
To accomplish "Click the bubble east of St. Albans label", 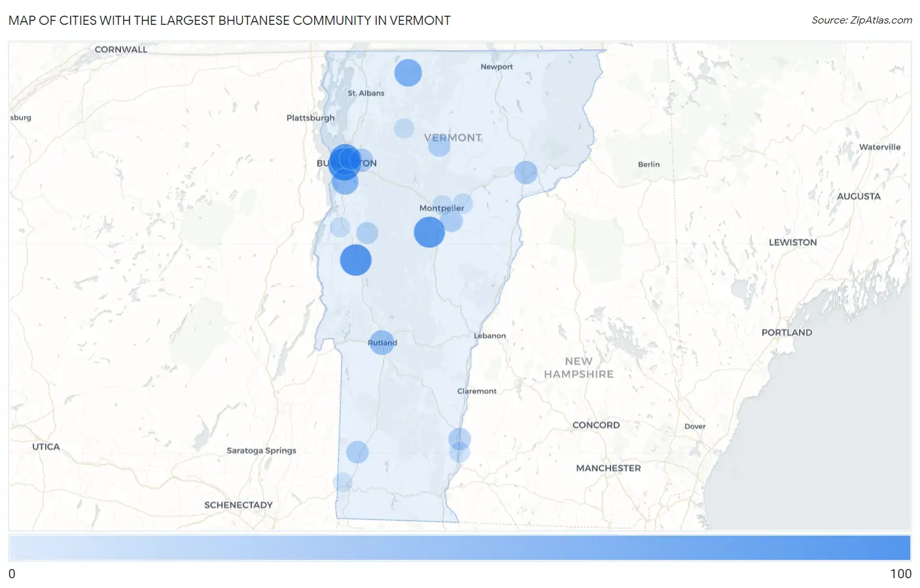I will tap(404, 128).
